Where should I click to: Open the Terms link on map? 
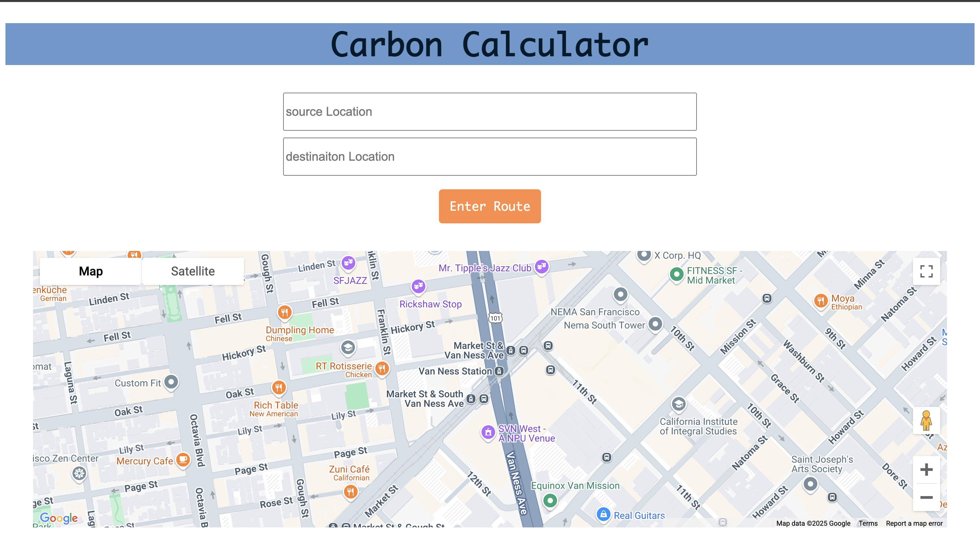pos(868,523)
